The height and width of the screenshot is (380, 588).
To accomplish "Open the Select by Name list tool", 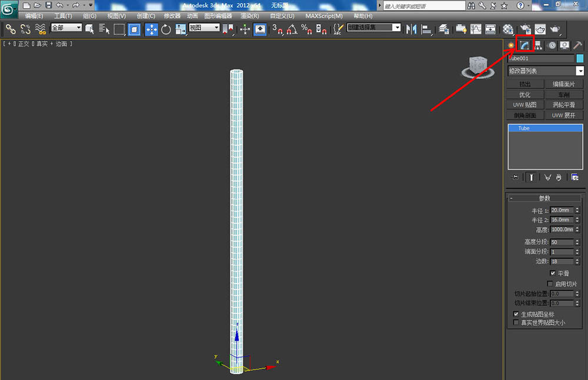I will click(104, 29).
